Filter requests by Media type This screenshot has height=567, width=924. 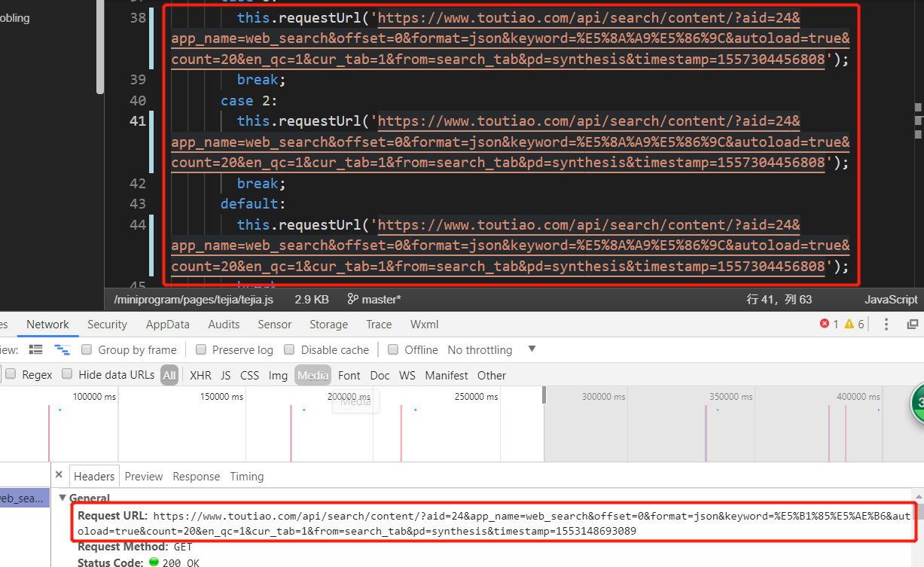[x=313, y=375]
